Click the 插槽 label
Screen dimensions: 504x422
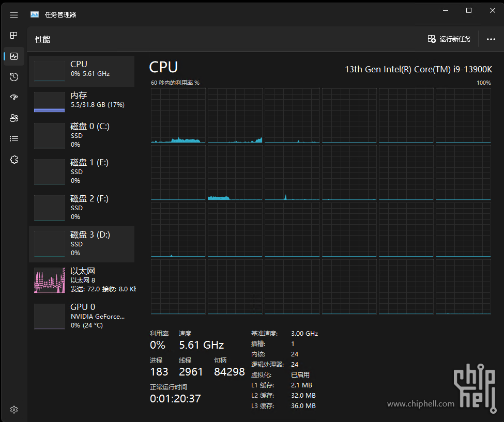[258, 343]
